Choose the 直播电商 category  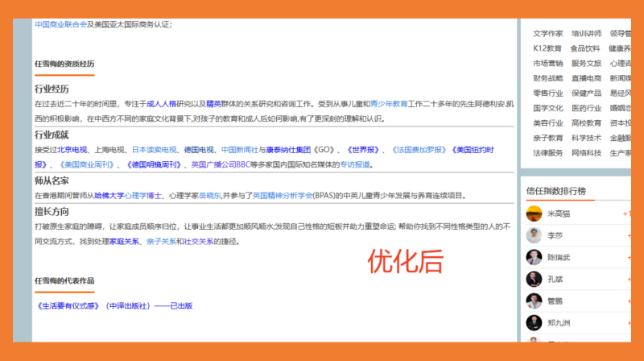pyautogui.click(x=586, y=78)
